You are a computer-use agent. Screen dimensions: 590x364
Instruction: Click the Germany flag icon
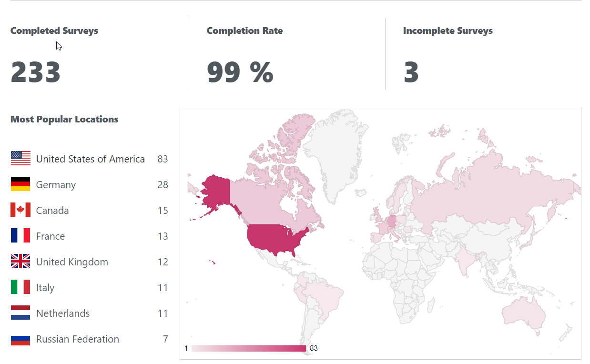point(20,184)
